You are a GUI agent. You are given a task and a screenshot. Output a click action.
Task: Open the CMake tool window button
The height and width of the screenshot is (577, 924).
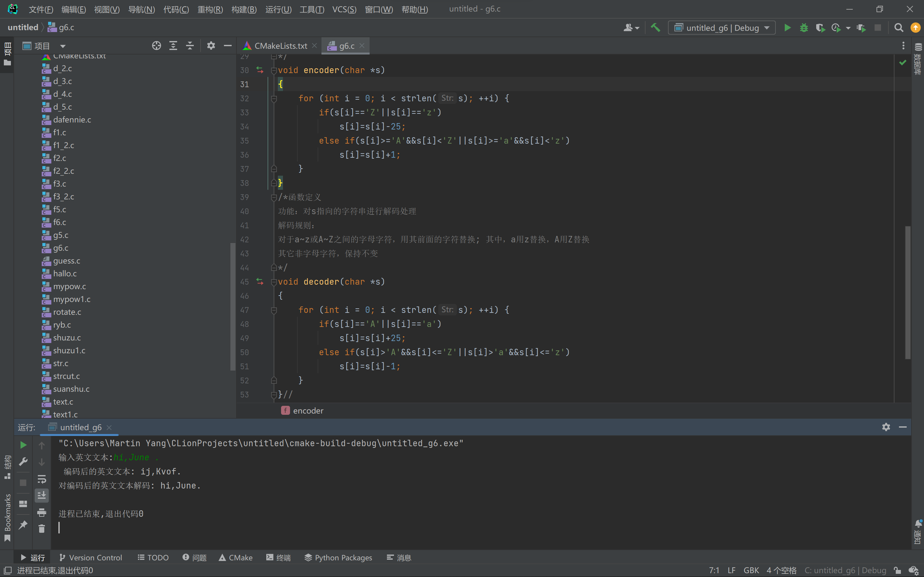pos(235,557)
